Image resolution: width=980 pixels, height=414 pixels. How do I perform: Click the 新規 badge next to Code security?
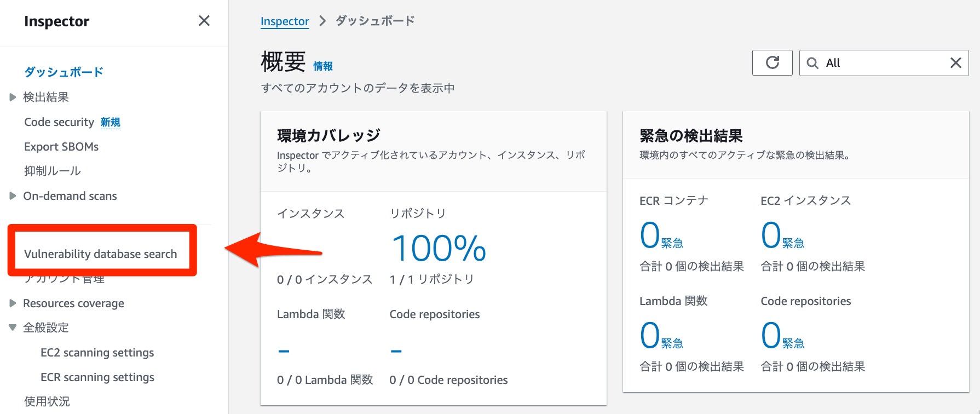point(111,122)
